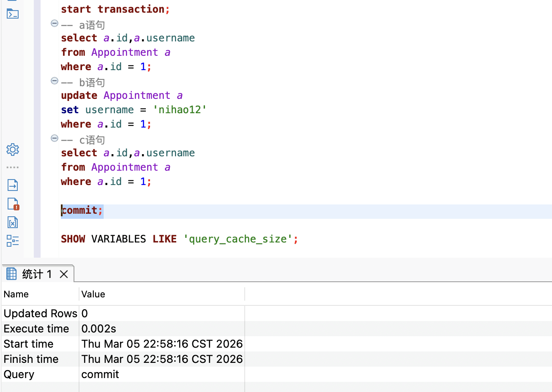Screen dimensions: 552x392
Task: Collapse the c语句 comment block
Action: click(55, 138)
